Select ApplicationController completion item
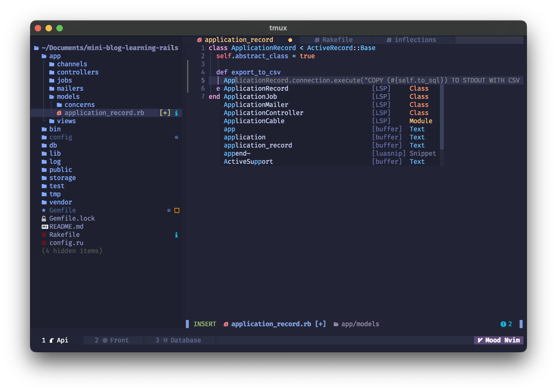This screenshot has height=392, width=557. 263,113
